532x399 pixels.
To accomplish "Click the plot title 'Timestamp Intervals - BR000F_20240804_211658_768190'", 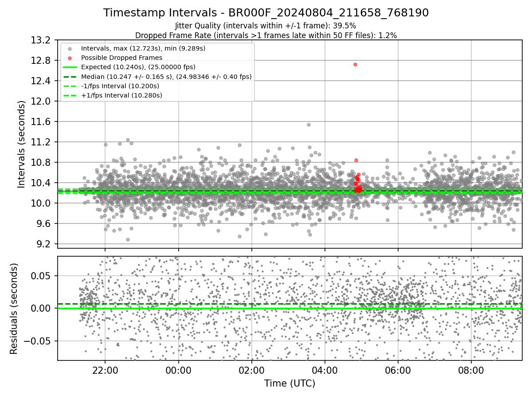I will (266, 13).
